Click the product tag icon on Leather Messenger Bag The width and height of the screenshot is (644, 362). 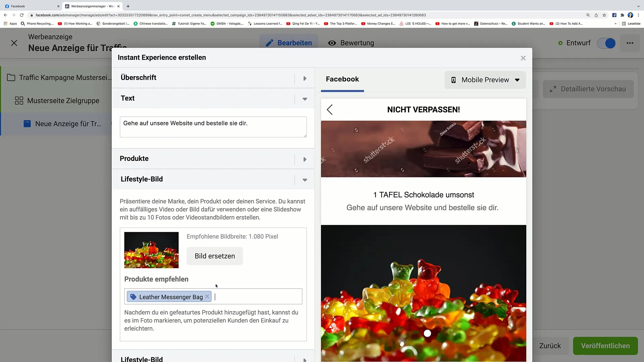click(133, 297)
